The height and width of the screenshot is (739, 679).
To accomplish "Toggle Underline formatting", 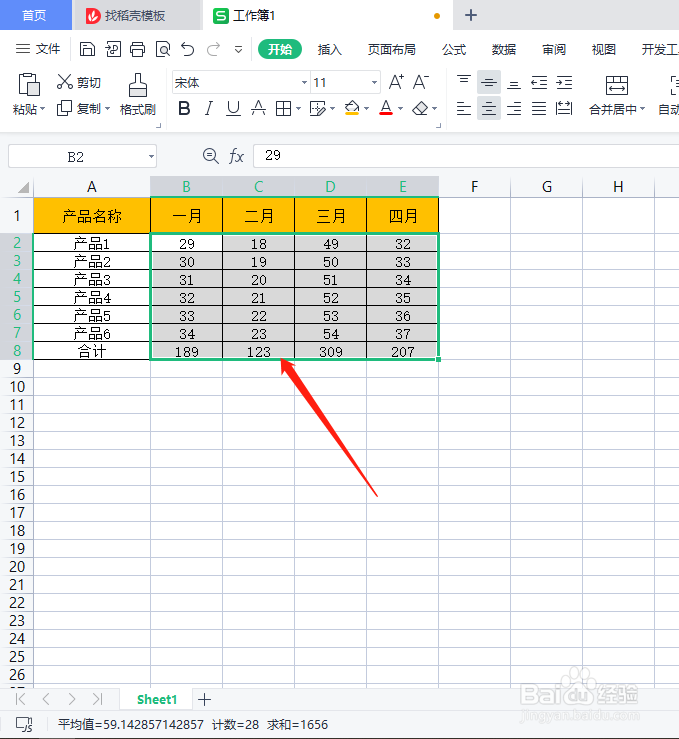I will tap(233, 109).
